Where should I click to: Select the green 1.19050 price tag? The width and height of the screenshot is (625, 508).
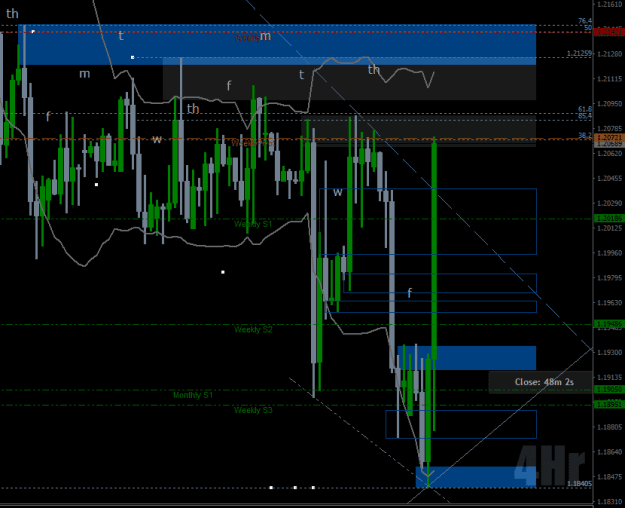609,389
